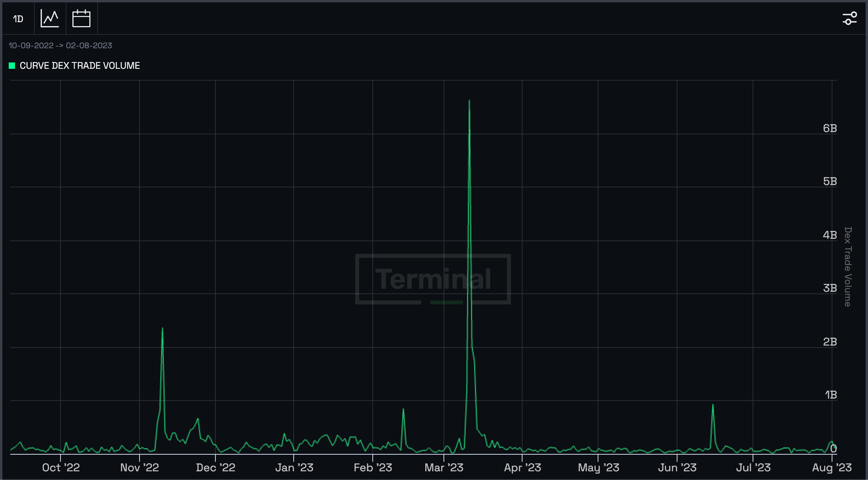Viewport: 868px width, 480px height.
Task: Click the May '23 axis label
Action: click(598, 468)
